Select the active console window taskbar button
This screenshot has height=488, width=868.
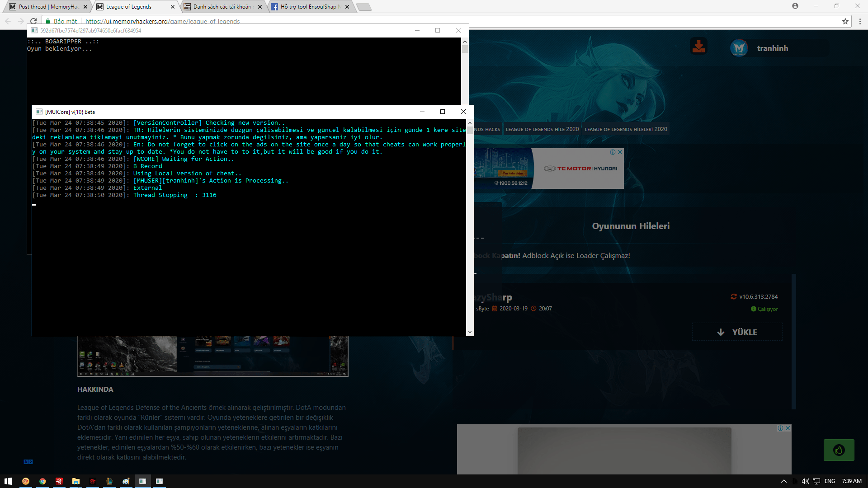[142, 481]
